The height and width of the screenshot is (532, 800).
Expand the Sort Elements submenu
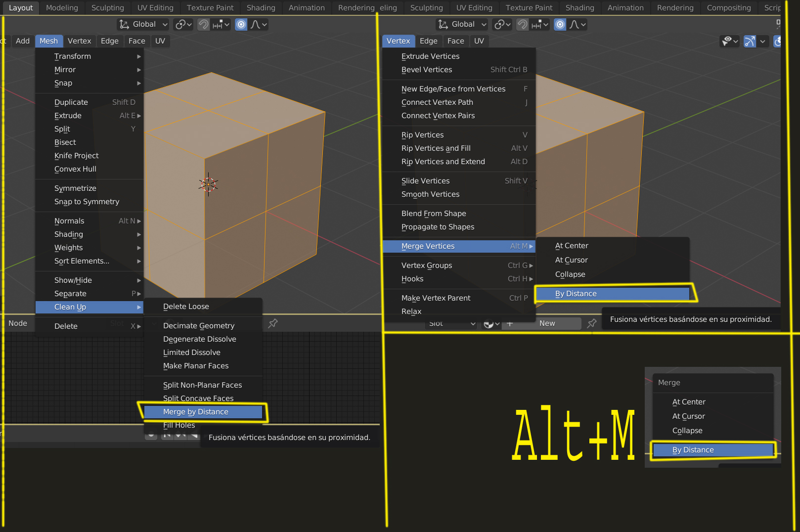pos(89,261)
